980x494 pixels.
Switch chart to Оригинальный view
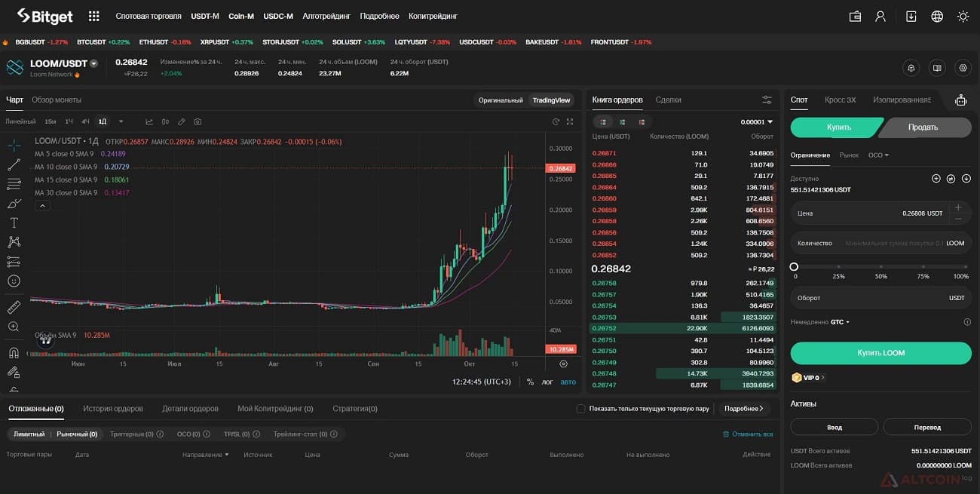(501, 100)
